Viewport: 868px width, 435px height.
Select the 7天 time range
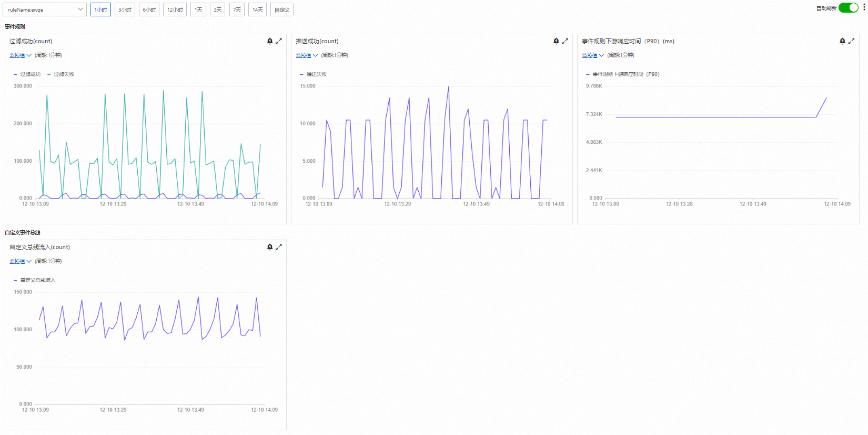tap(237, 9)
